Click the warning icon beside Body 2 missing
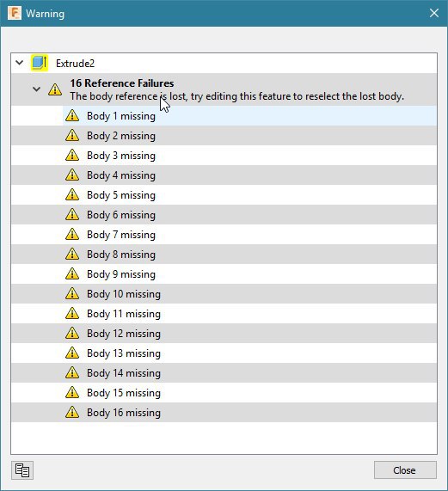Viewport: 448px width, 491px height. pos(72,135)
